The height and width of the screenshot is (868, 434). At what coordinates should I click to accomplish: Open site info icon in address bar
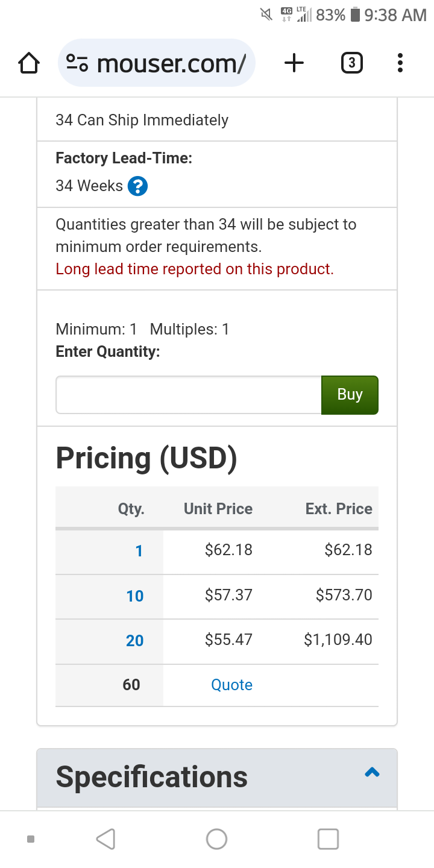pyautogui.click(x=77, y=63)
